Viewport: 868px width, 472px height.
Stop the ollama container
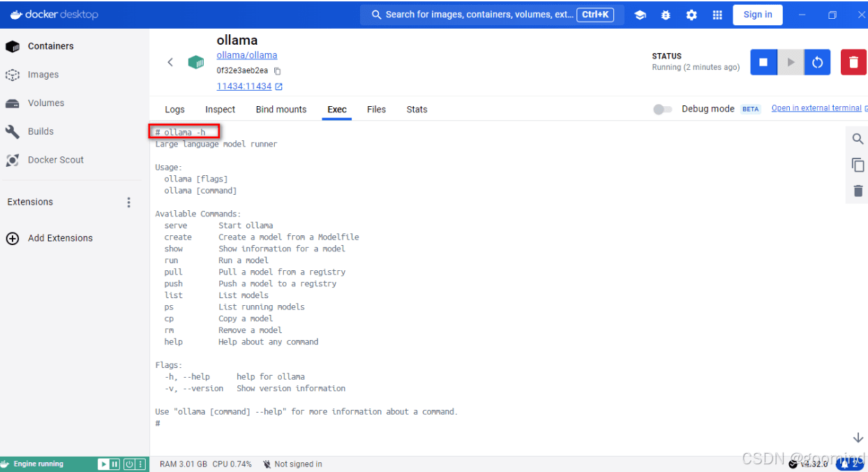tap(763, 62)
